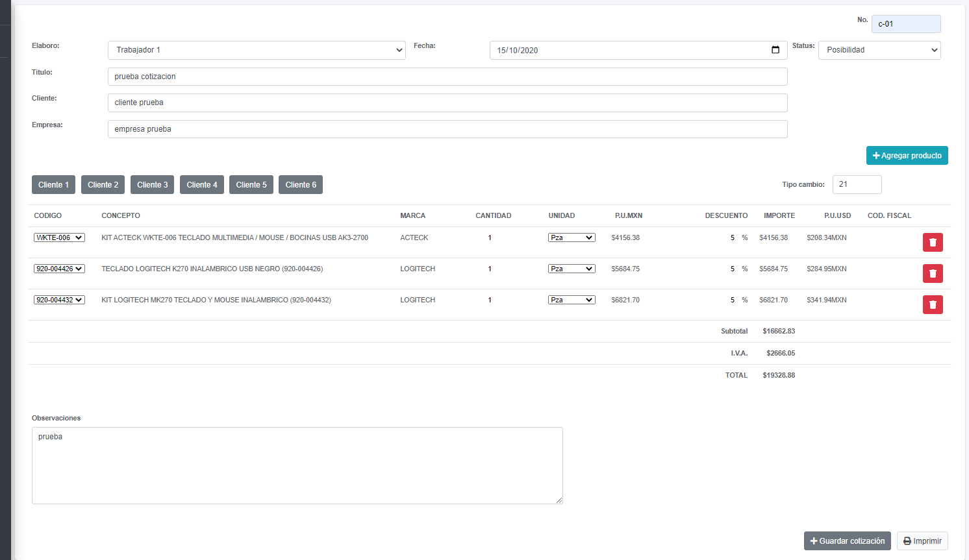The height and width of the screenshot is (560, 969).
Task: Click Agregar producto button
Action: [907, 155]
